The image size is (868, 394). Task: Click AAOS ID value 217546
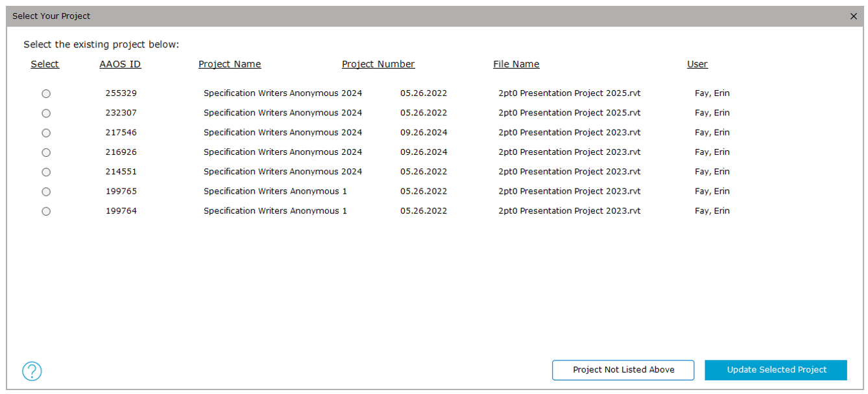pos(121,132)
